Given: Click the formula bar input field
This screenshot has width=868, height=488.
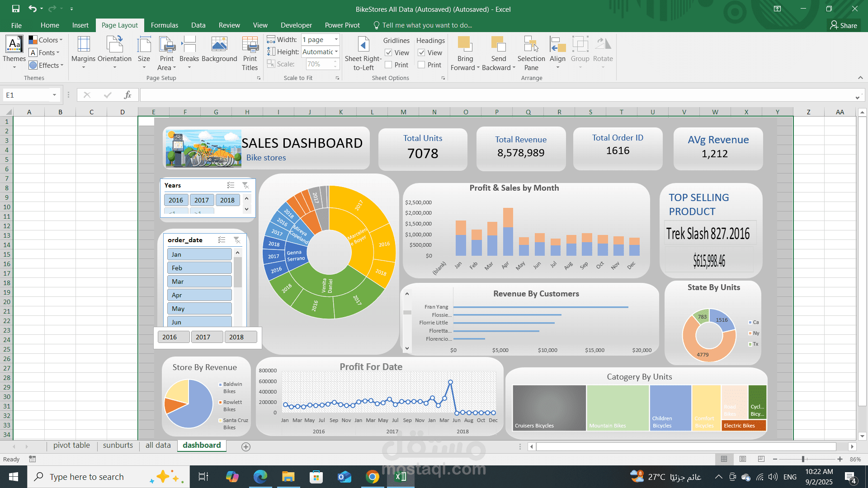Looking at the screenshot, I should point(496,95).
